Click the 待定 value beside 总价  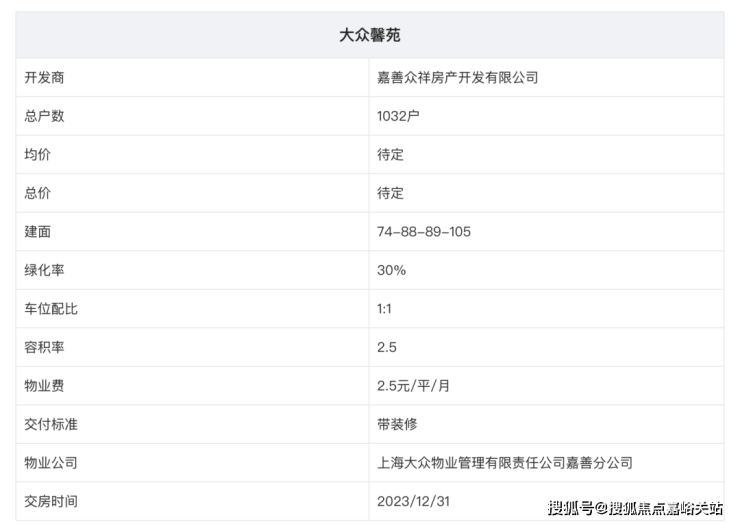[390, 193]
